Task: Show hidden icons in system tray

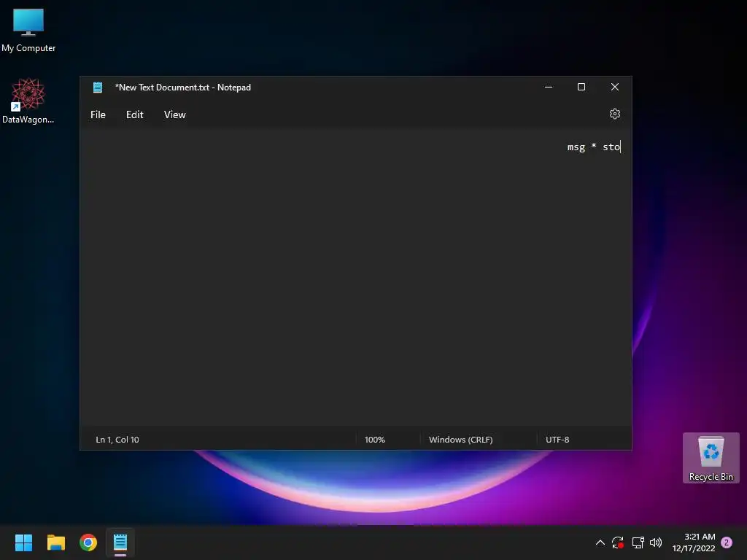Action: pyautogui.click(x=600, y=542)
